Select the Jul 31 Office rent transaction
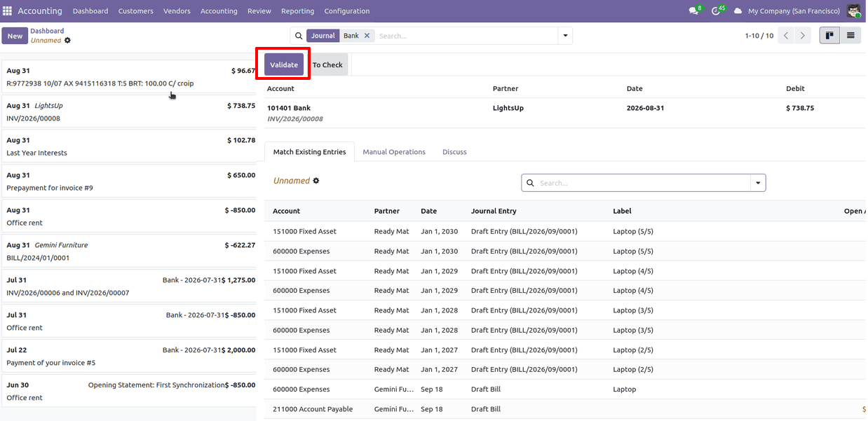Image resolution: width=868 pixels, height=421 pixels. [x=130, y=322]
